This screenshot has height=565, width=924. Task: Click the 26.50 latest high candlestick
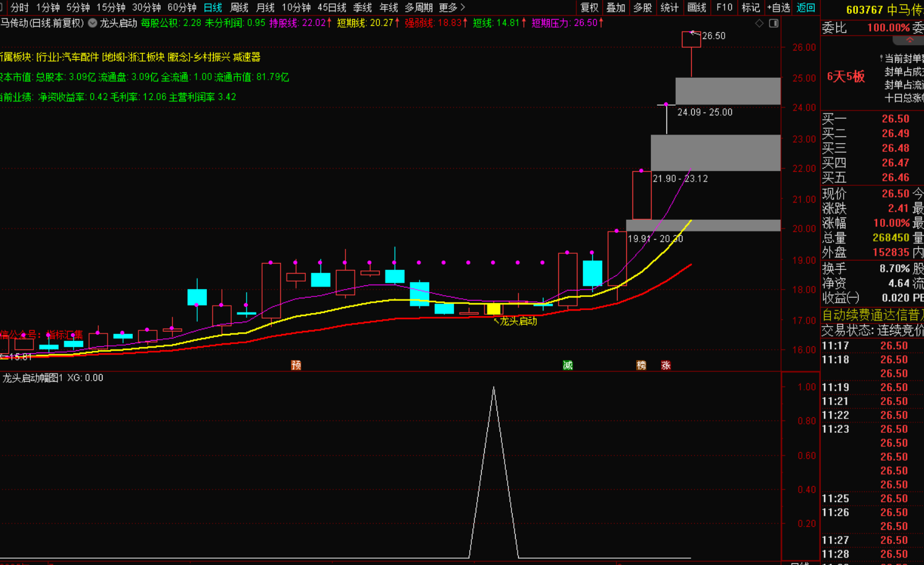click(691, 40)
